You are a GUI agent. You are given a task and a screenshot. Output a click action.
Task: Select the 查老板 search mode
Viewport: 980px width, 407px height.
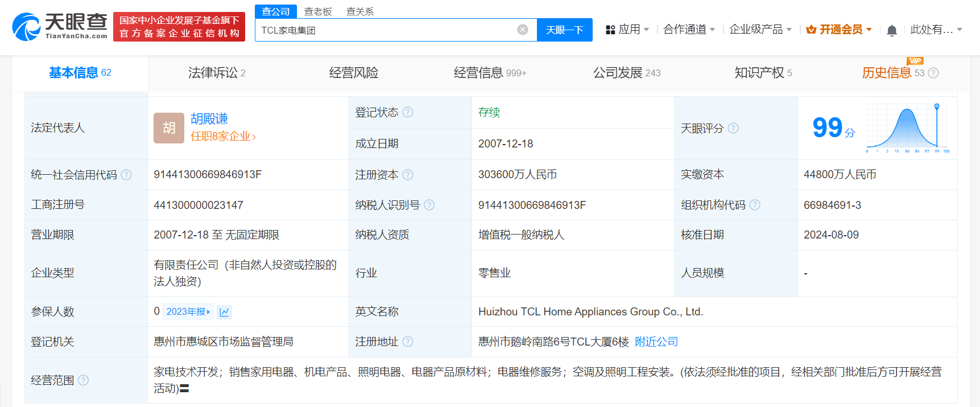pos(318,11)
